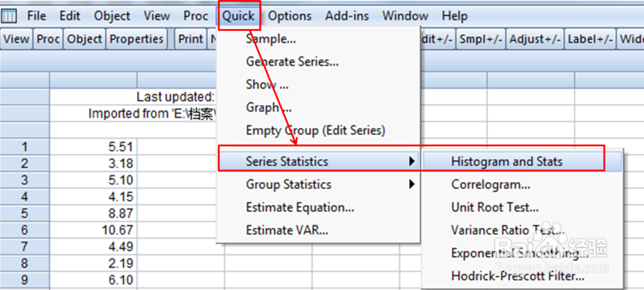Expand the Group Statistics submenu arrow

[x=412, y=185]
